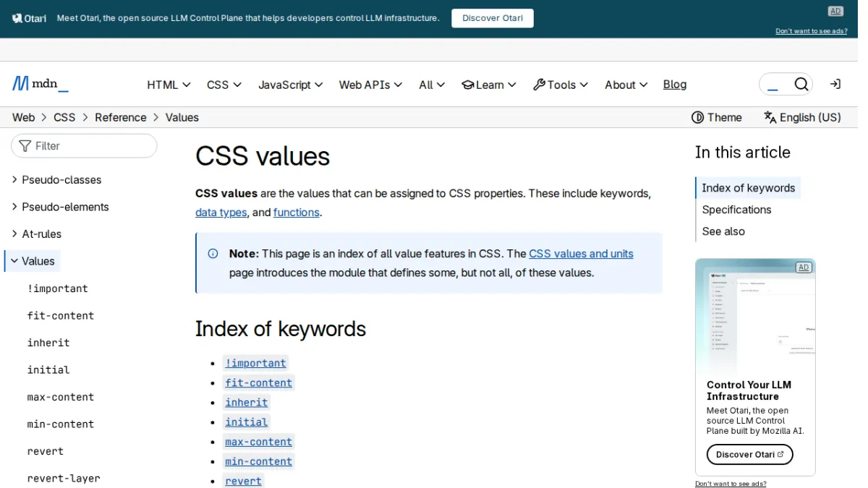Open the Web APIs dropdown menu
This screenshot has height=488, width=868.
[x=371, y=85]
